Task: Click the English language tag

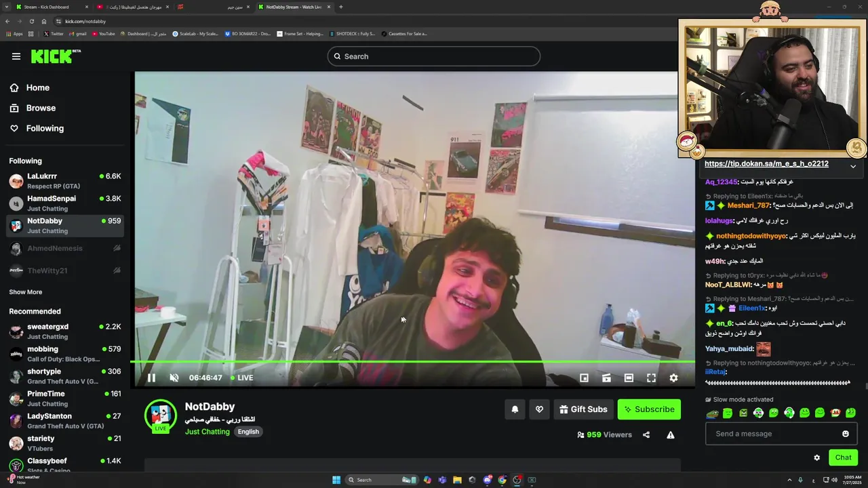Action: [x=248, y=432]
